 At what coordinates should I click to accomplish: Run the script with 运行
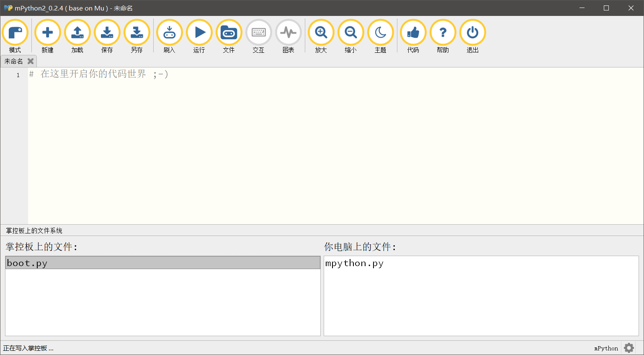coord(199,36)
